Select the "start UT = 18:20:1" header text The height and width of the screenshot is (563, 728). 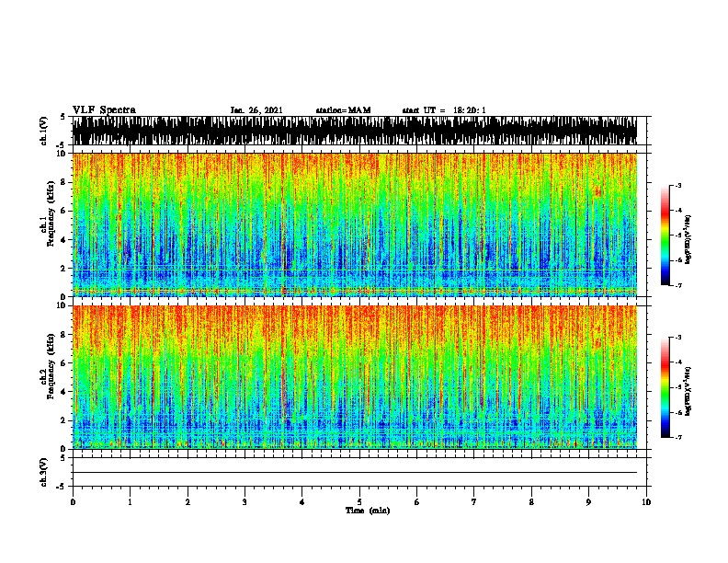pyautogui.click(x=444, y=110)
